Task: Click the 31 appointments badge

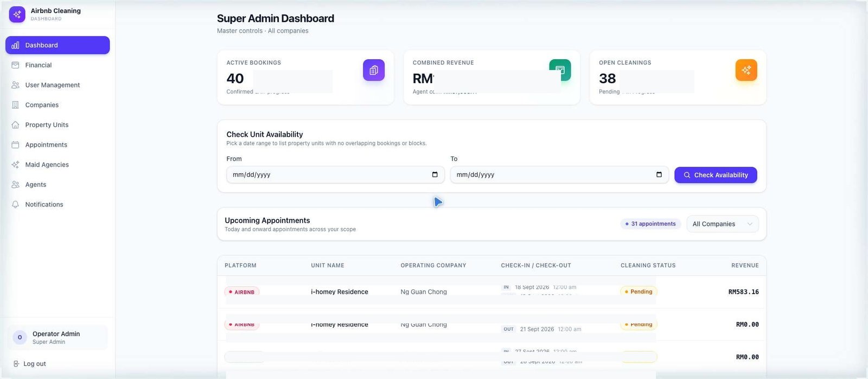Action: click(650, 224)
